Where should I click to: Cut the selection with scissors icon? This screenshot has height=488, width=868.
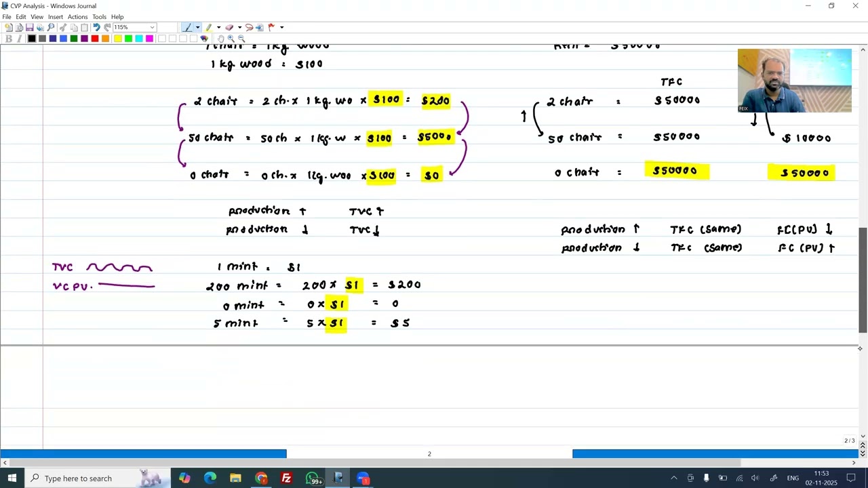[x=63, y=27]
